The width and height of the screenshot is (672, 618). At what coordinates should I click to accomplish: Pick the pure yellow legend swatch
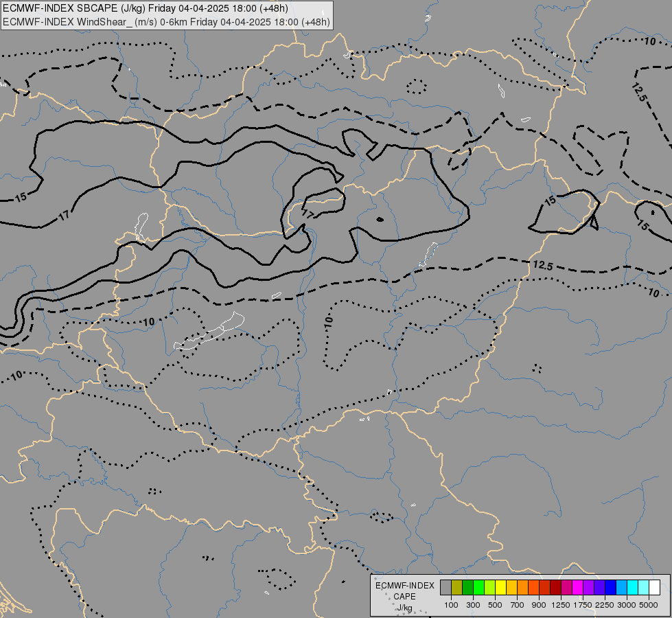click(x=500, y=588)
